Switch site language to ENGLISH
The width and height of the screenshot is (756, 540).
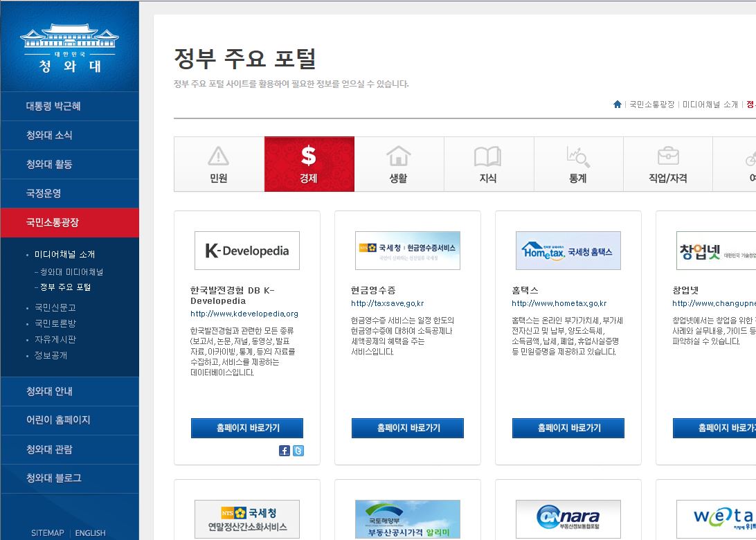point(91,533)
